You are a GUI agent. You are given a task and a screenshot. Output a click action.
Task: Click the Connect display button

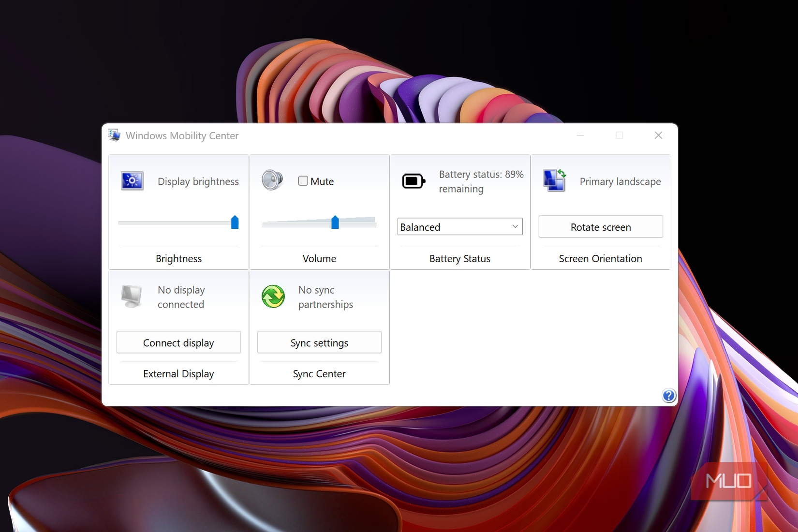click(178, 342)
